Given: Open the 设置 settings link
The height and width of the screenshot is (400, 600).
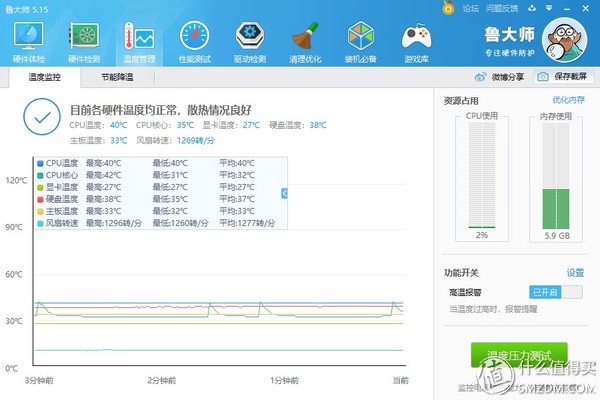Looking at the screenshot, I should 575,273.
